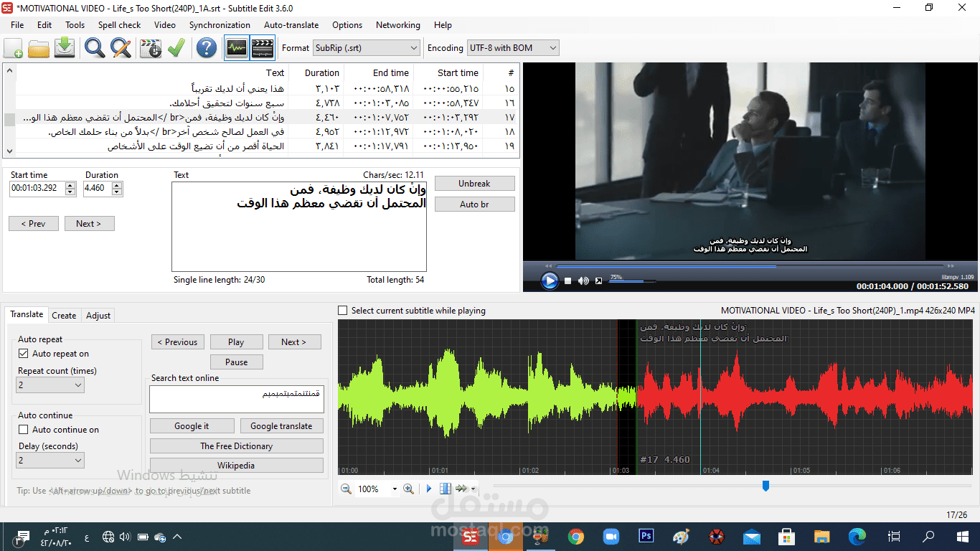Click the Start time column header

click(449, 72)
